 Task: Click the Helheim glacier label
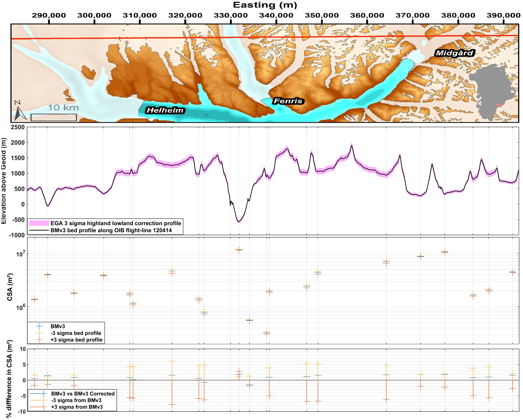[x=165, y=110]
